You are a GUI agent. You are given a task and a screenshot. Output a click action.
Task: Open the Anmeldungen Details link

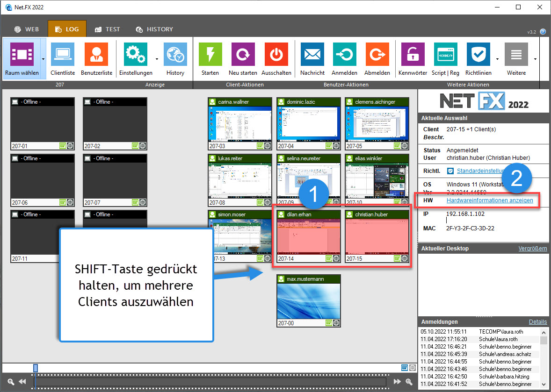pyautogui.click(x=537, y=322)
